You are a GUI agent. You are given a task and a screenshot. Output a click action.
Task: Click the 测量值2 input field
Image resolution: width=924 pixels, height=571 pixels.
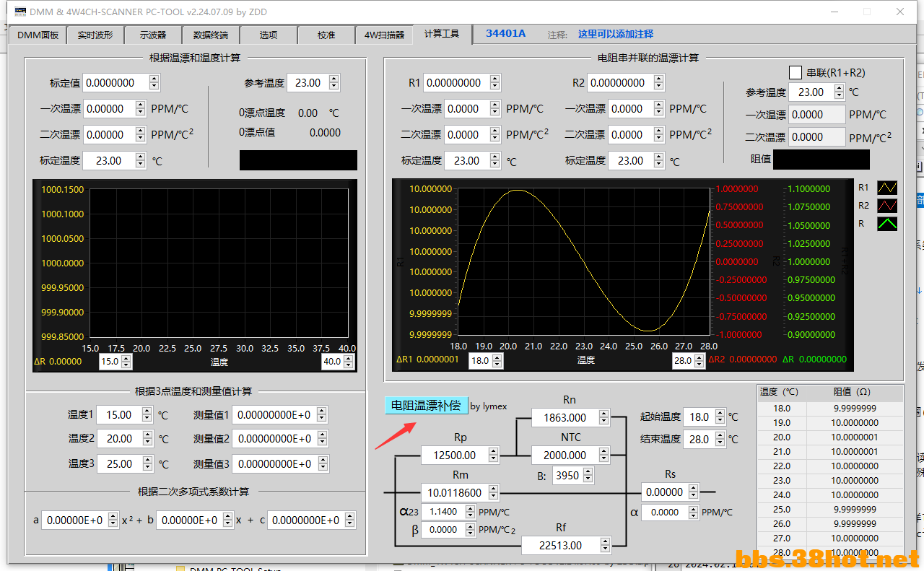274,439
